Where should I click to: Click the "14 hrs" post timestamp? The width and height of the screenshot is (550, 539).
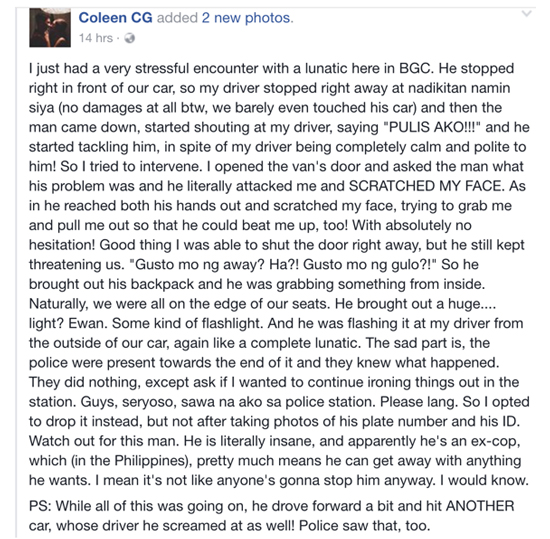point(96,38)
